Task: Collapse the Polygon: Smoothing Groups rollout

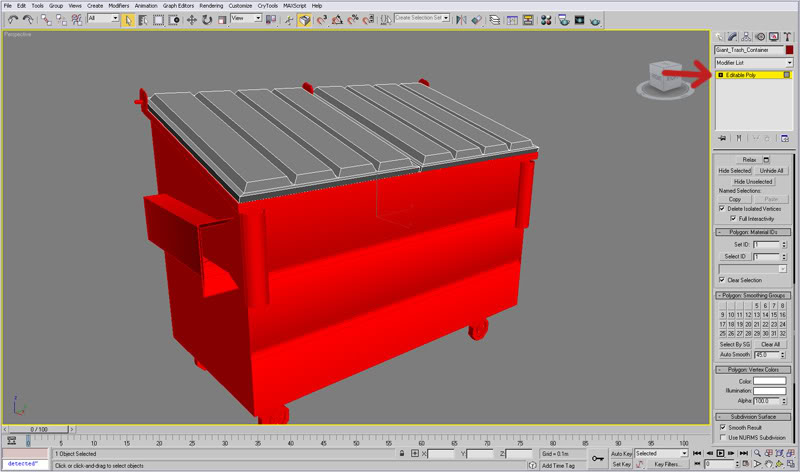Action: coord(753,295)
